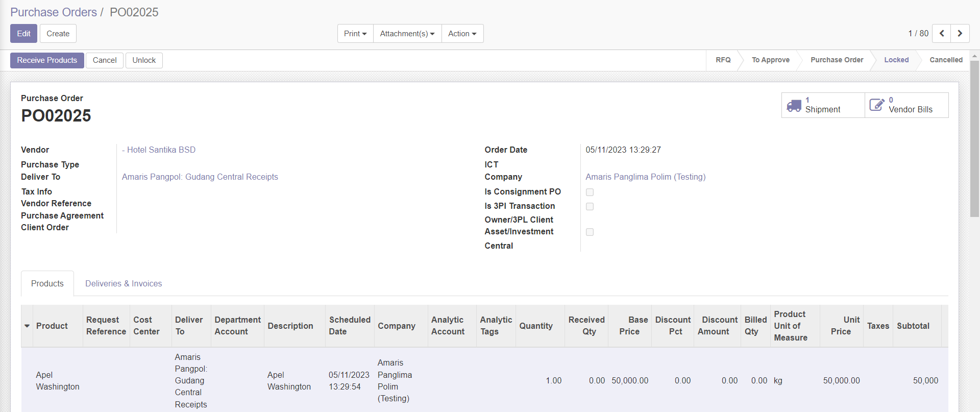Open the Shipment truck icon
Image resolution: width=980 pixels, height=412 pixels.
tap(794, 105)
